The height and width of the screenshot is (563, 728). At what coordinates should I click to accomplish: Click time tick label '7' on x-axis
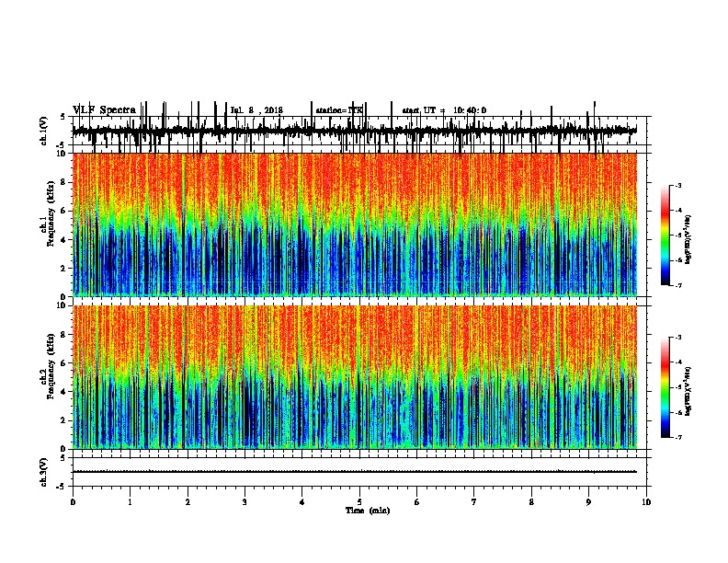tap(474, 502)
